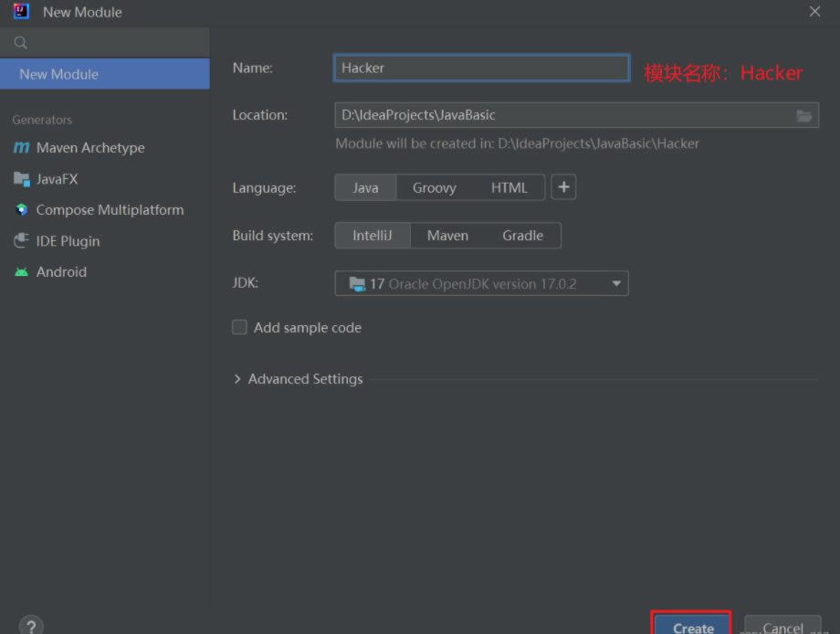
Task: Click the Create button
Action: (x=692, y=626)
